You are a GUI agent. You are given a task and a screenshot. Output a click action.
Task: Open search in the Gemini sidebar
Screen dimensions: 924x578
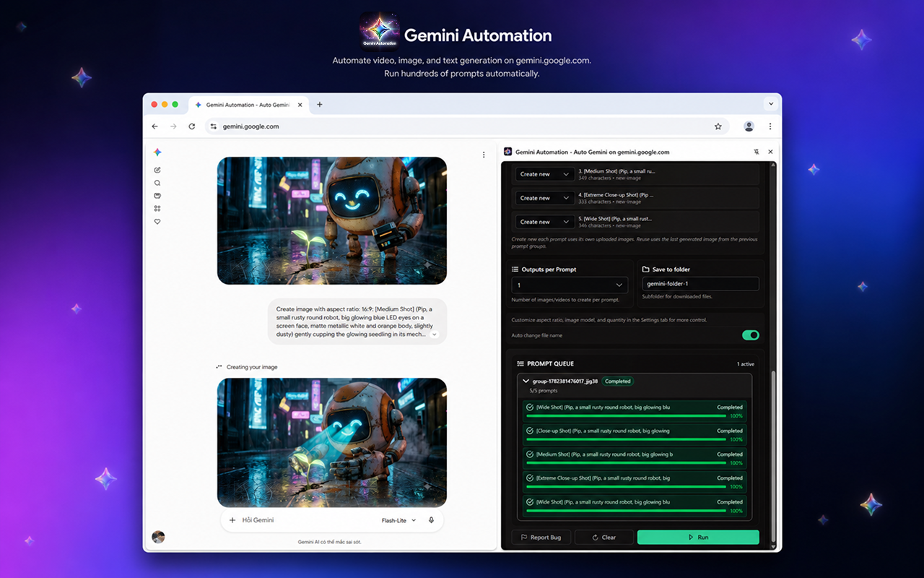157,183
